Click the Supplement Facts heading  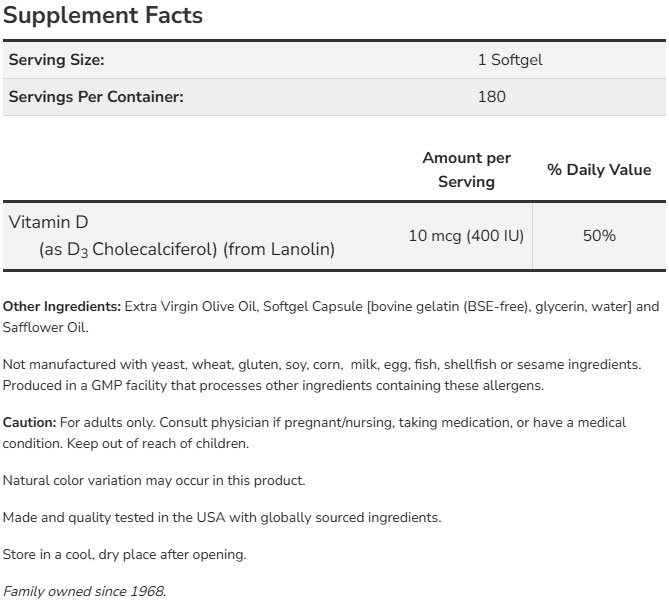pyautogui.click(x=103, y=16)
